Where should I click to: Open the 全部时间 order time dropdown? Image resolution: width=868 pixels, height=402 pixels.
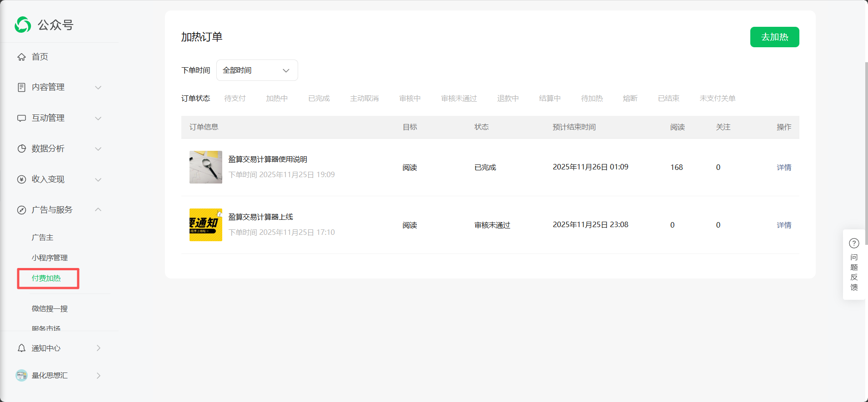point(257,70)
